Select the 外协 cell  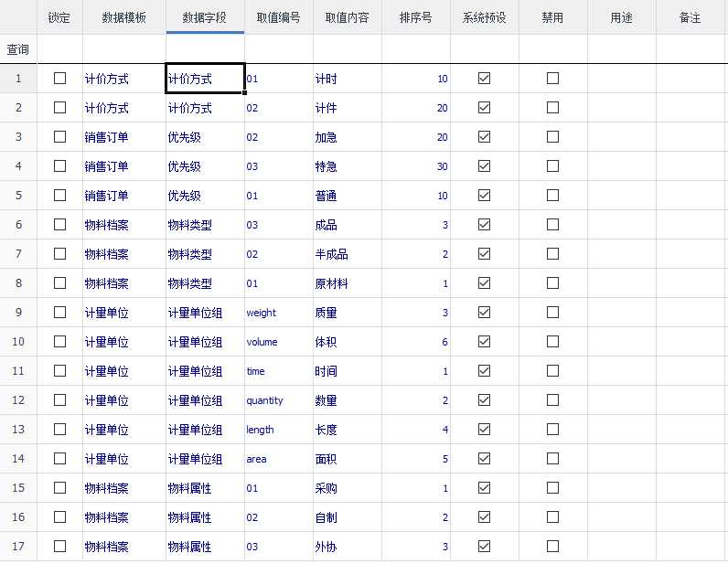(348, 546)
